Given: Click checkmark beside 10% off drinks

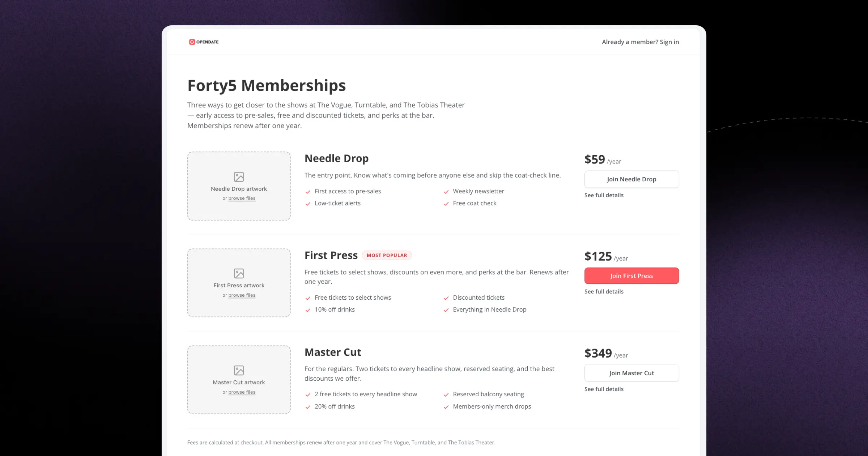Looking at the screenshot, I should tap(308, 310).
